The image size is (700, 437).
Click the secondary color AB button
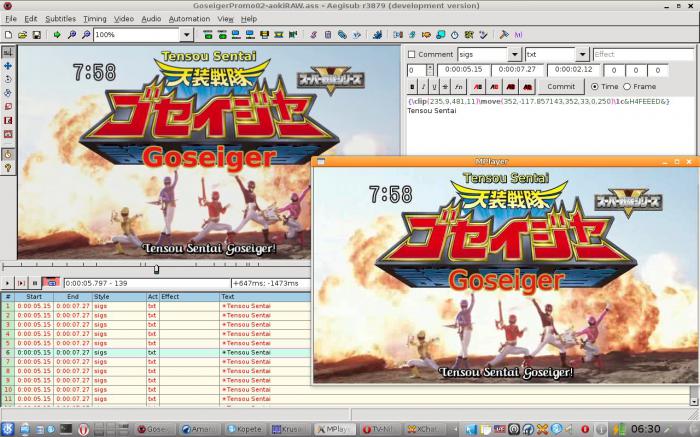495,87
